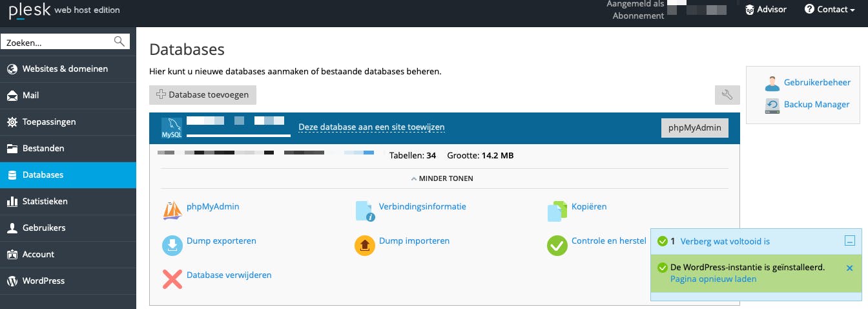Click the gray phpMyAdmin button
This screenshot has width=868, height=309.
tap(694, 128)
